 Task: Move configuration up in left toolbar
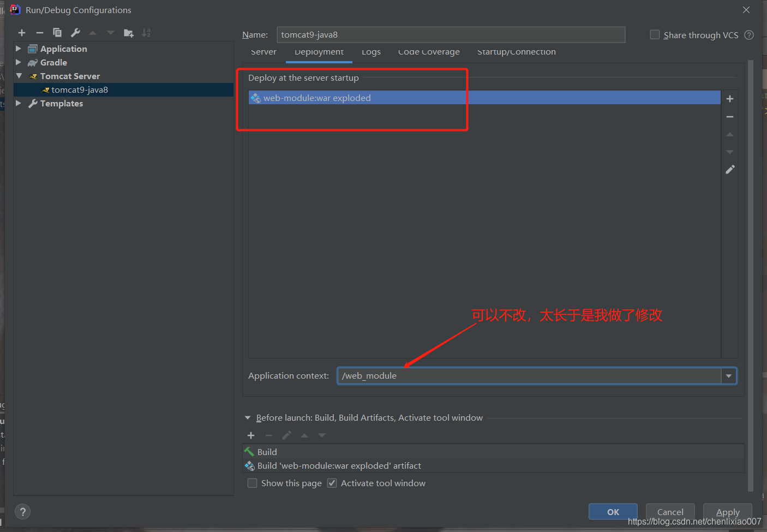93,33
